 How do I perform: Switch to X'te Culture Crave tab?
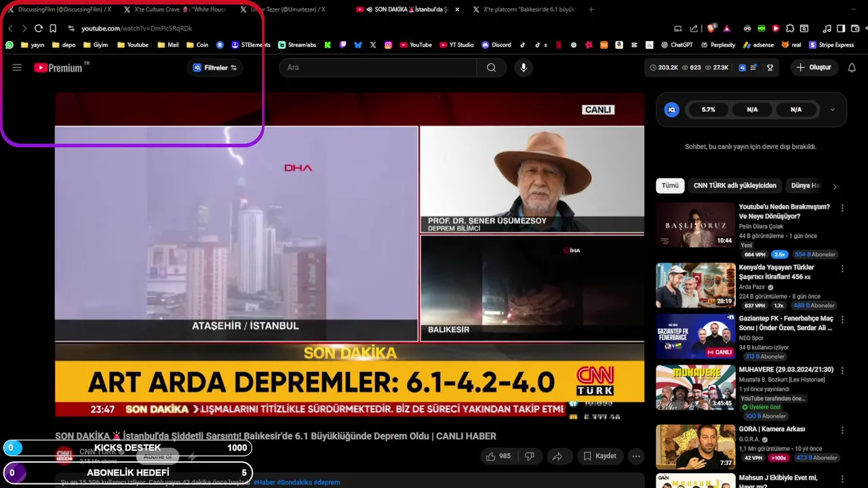coord(176,9)
